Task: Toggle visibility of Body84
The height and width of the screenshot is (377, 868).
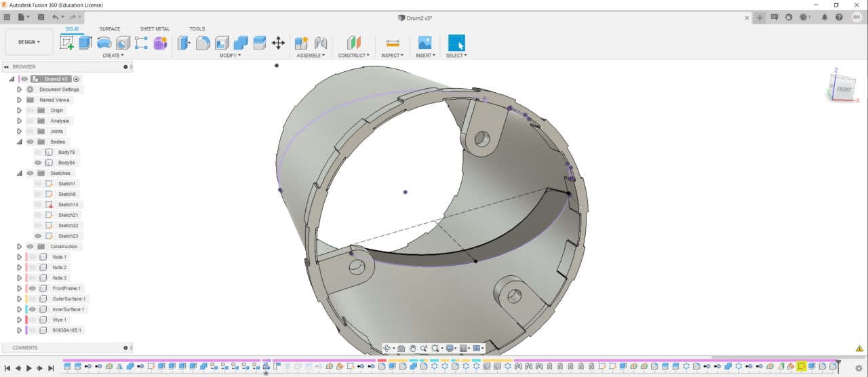Action: [39, 163]
